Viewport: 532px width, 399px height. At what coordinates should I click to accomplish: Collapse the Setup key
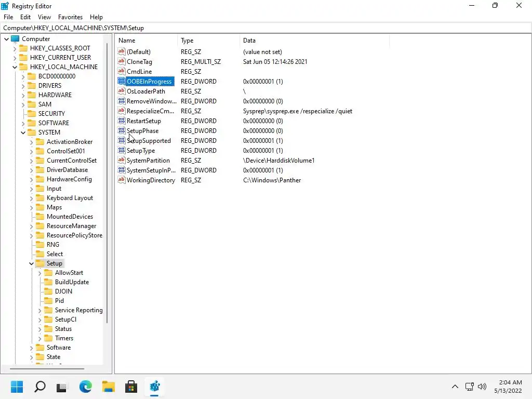(31, 263)
